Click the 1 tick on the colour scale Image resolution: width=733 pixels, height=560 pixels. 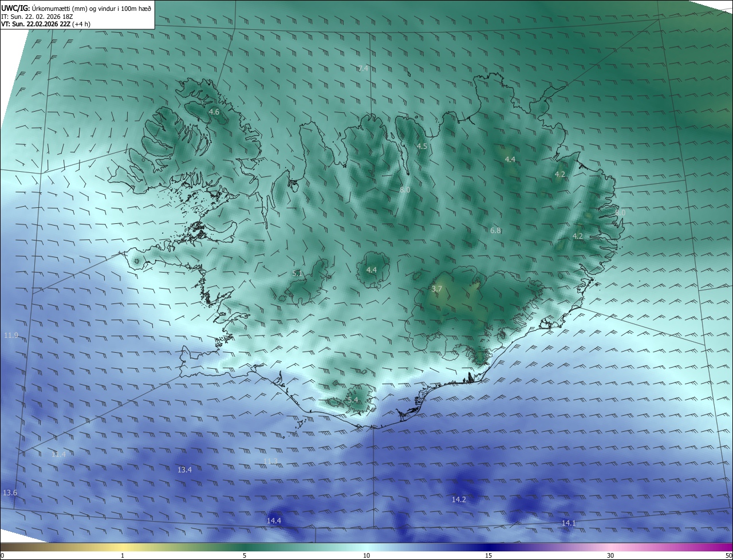(123, 555)
